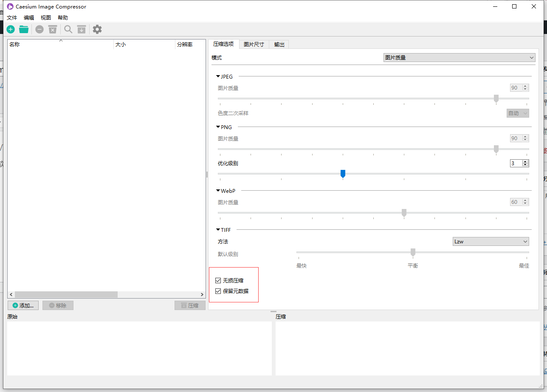Click the blue 优化级别 slider handle
Viewport: 547px width, 392px height.
pos(343,174)
